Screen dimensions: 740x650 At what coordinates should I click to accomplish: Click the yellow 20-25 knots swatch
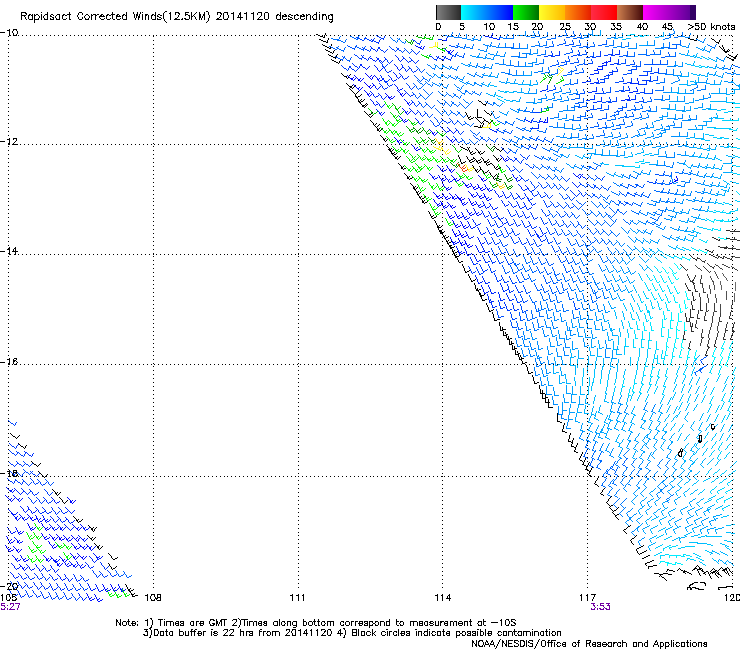(552, 12)
